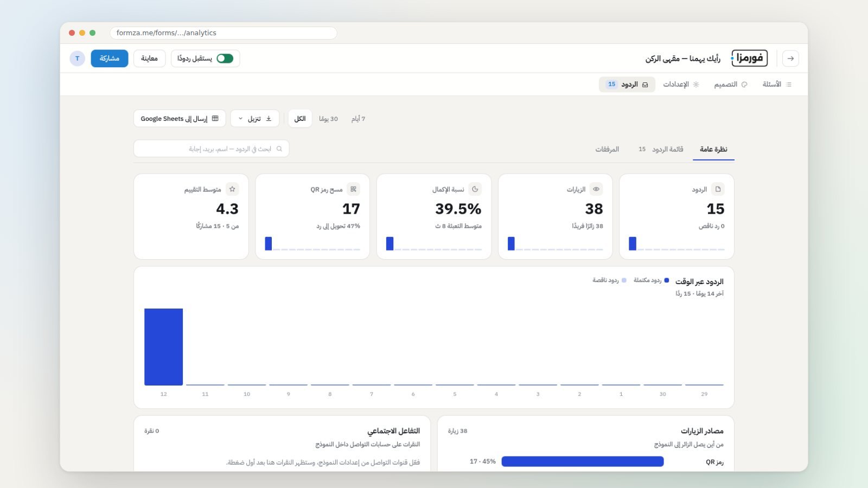Switch to the قائمة الردود sub-tab
The image size is (868, 488).
(x=661, y=149)
